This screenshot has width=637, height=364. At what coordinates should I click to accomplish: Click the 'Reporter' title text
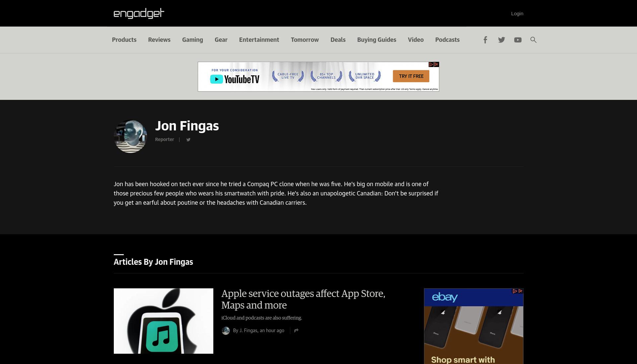165,139
